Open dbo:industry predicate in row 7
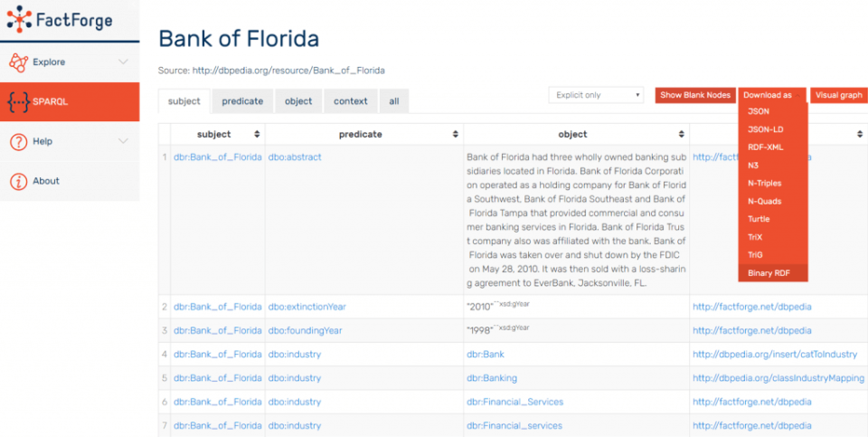This screenshot has width=868, height=437. coord(295,426)
